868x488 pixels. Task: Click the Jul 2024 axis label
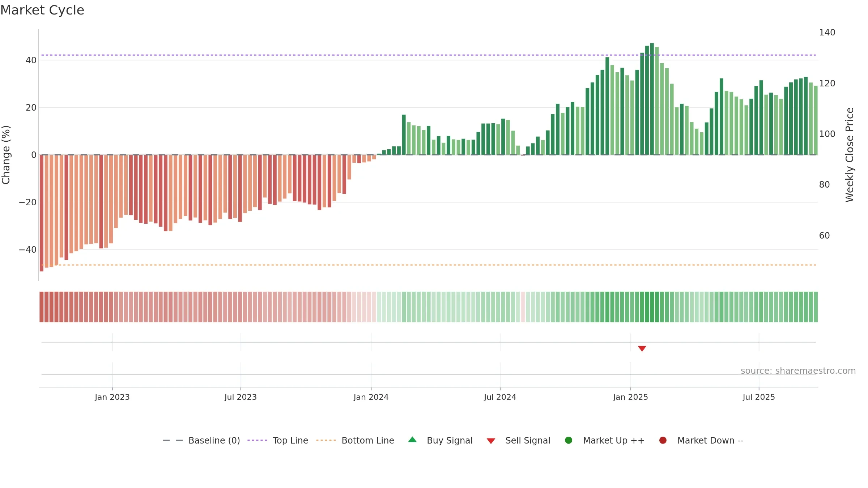(500, 397)
